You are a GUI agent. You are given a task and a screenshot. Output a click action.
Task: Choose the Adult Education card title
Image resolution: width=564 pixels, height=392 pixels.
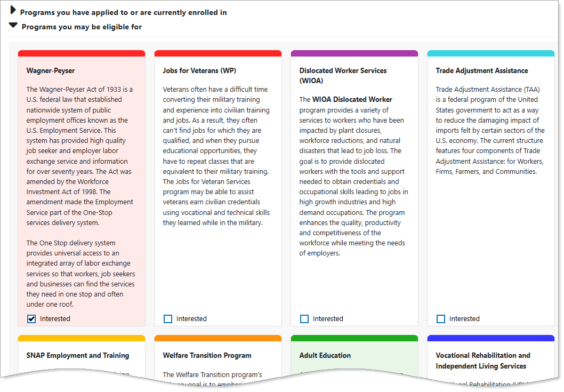point(325,355)
